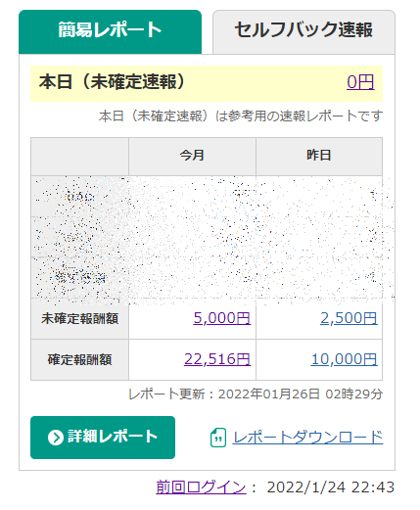420x510 pixels.
Task: Open the 前回ログイン link
Action: coord(201,487)
